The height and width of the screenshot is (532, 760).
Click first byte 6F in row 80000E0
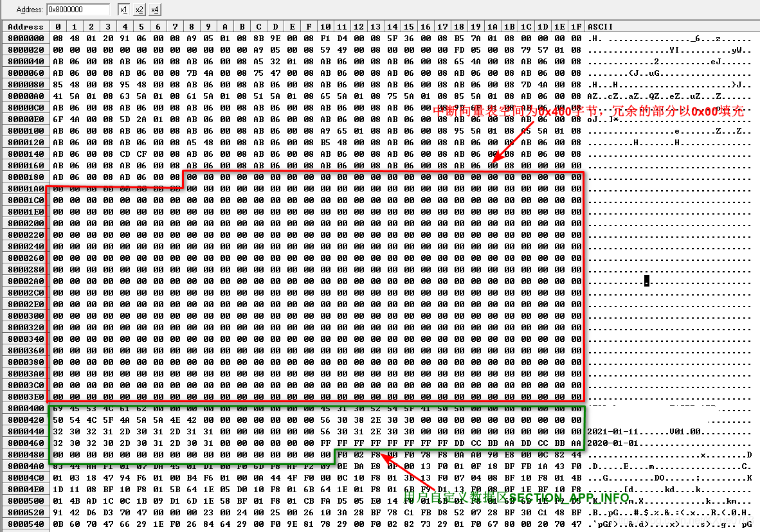coord(58,120)
